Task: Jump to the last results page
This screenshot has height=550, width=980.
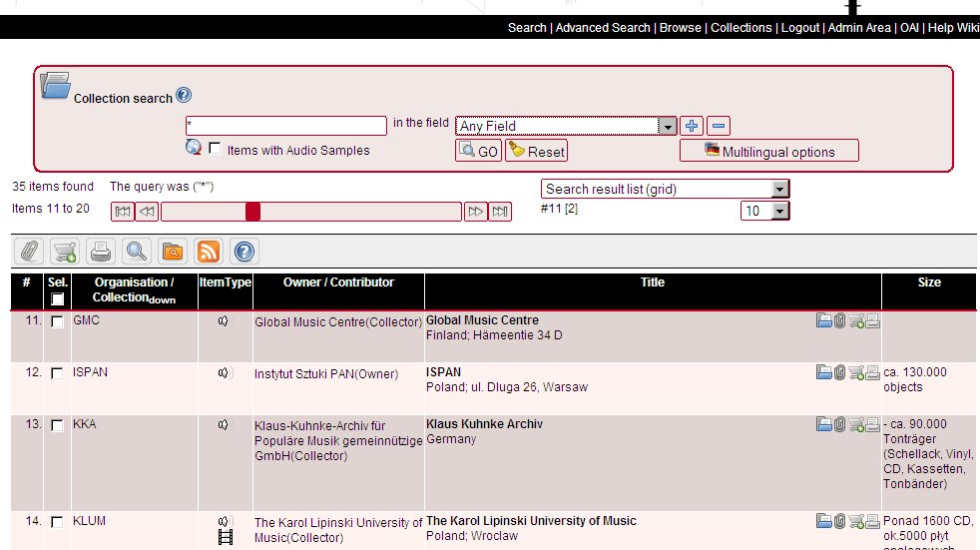Action: (x=500, y=212)
